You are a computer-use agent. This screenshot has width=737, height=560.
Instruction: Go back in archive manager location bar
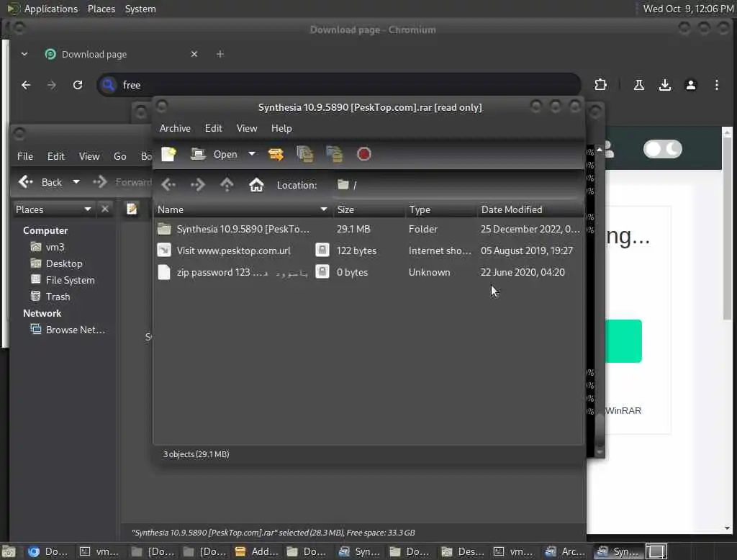(168, 185)
